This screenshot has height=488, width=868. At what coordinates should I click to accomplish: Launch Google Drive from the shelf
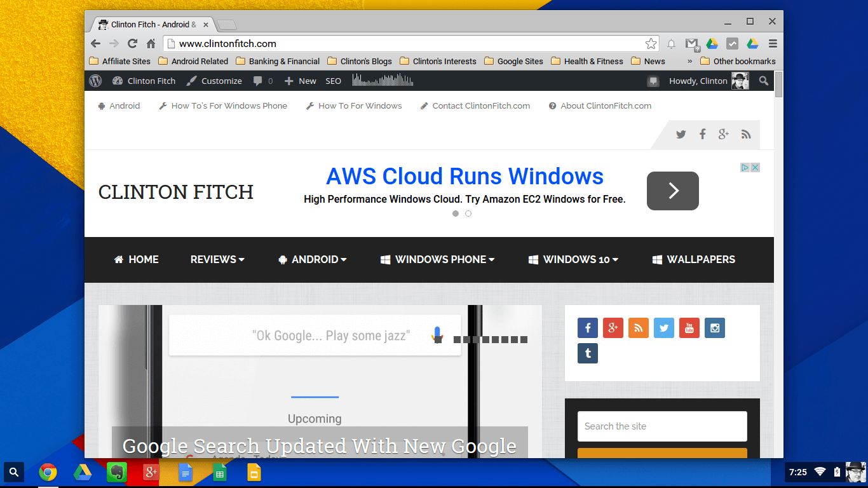coord(82,472)
